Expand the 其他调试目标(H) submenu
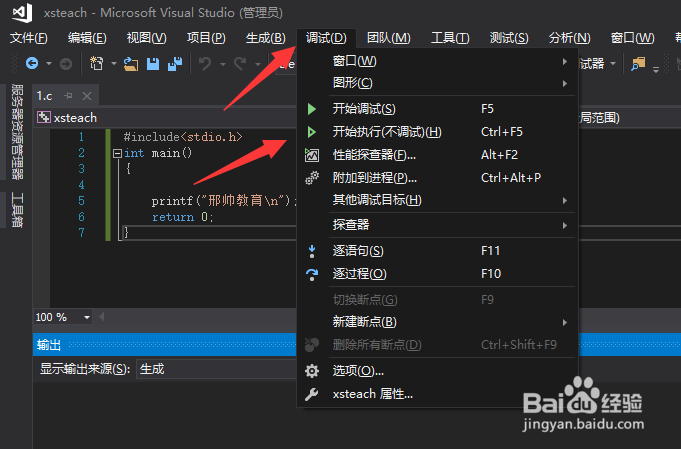This screenshot has height=449, width=681. (565, 200)
